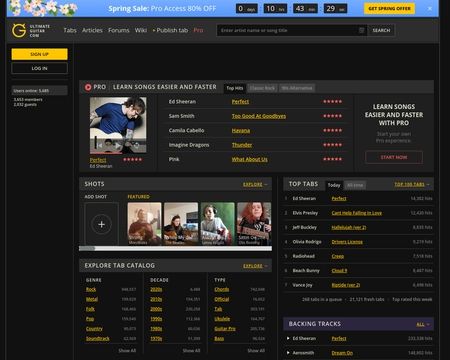The height and width of the screenshot is (360, 450).
Task: Open the Wiki menu item
Action: (141, 30)
